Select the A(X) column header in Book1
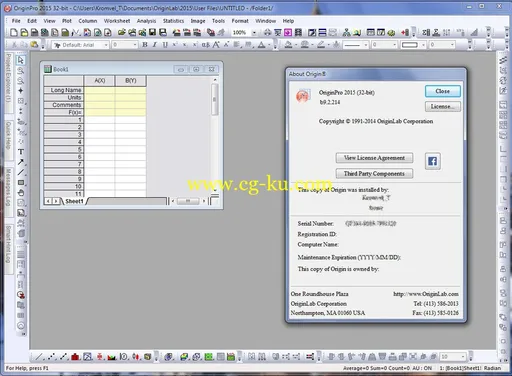The image size is (512, 376). pos(99,81)
